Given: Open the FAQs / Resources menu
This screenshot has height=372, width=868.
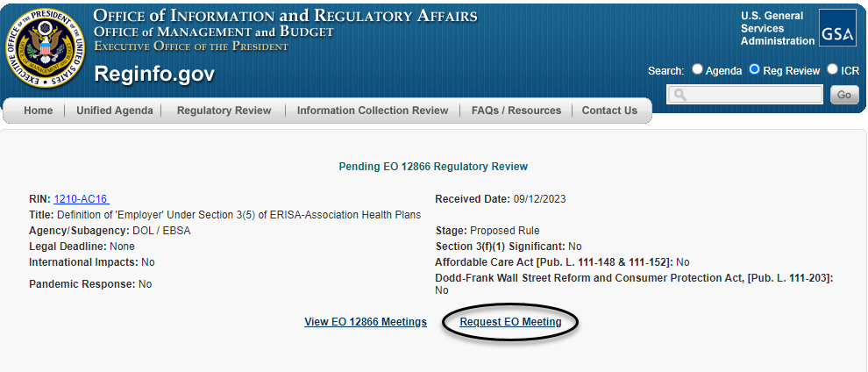Looking at the screenshot, I should (x=516, y=111).
